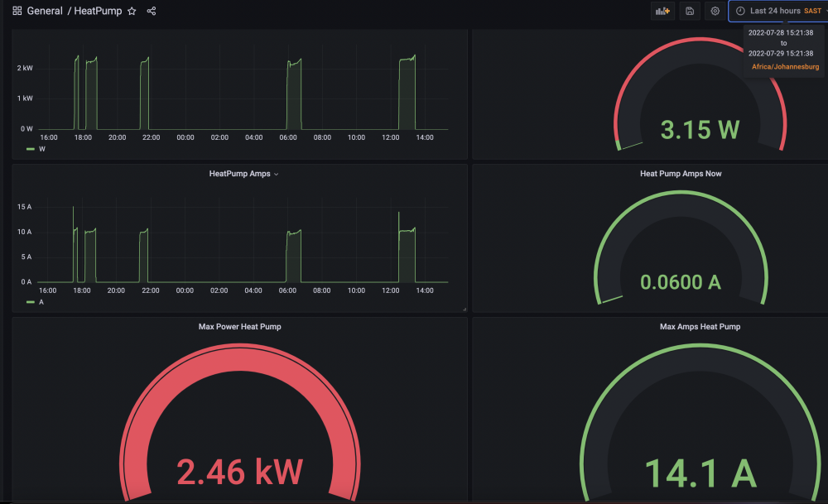Image resolution: width=828 pixels, height=504 pixels.
Task: Toggle the W series in legend
Action: pyautogui.click(x=42, y=149)
